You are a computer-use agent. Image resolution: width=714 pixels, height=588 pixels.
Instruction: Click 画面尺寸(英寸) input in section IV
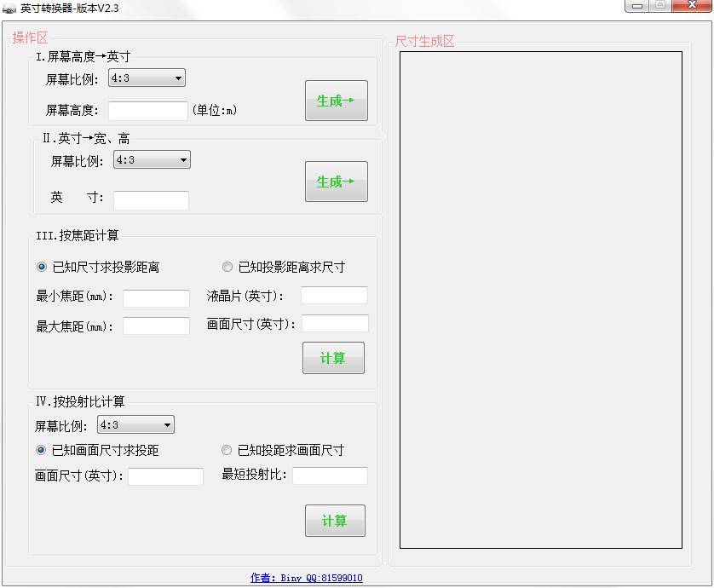166,476
